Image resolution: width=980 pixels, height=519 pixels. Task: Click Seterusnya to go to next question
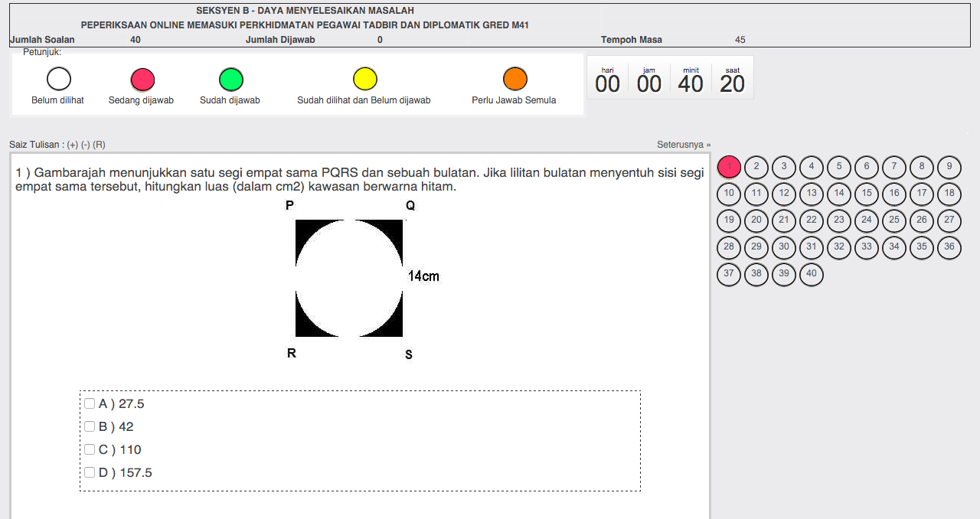click(x=684, y=144)
